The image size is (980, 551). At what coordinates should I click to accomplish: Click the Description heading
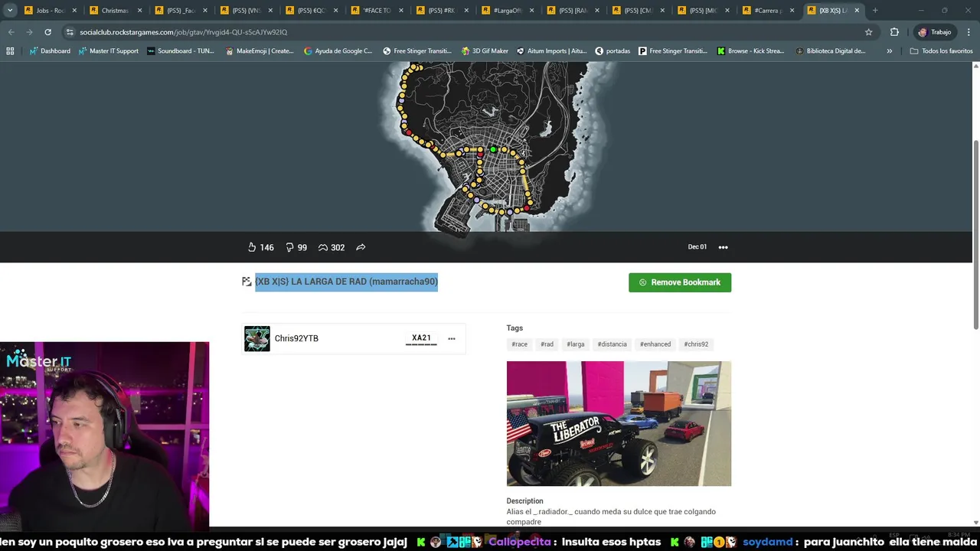point(524,501)
